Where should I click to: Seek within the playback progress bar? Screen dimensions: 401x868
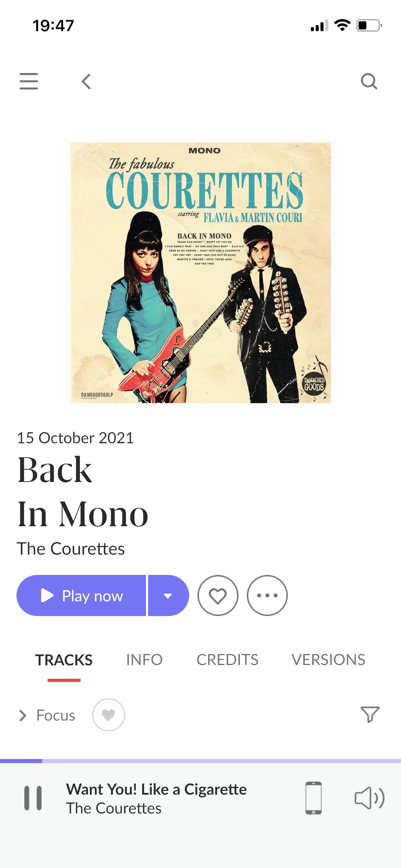tap(200, 761)
